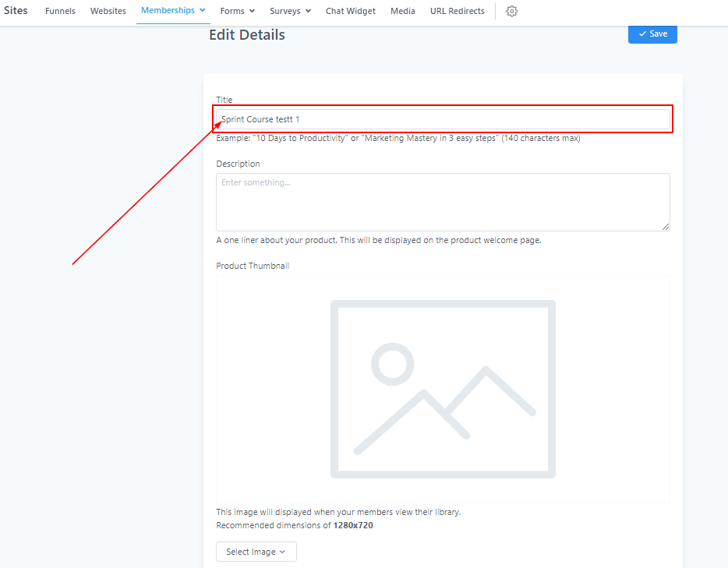This screenshot has width=728, height=568.
Task: Expand the Surveys dropdown menu
Action: 290,11
